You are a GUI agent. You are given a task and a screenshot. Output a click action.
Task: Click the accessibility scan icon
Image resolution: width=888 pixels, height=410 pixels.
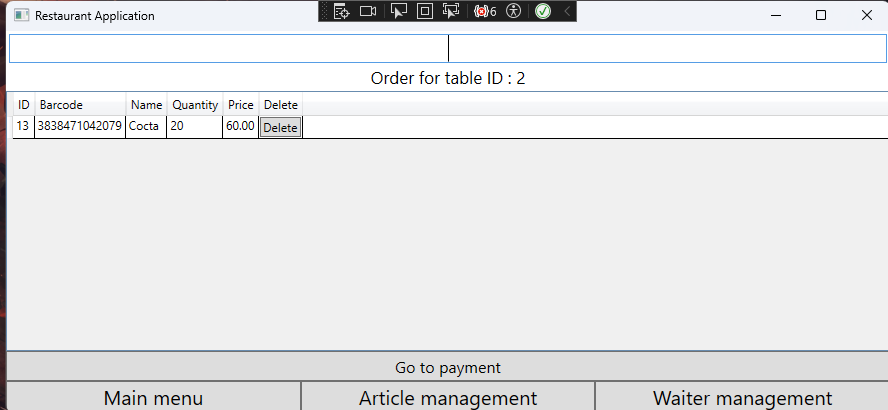tap(513, 11)
